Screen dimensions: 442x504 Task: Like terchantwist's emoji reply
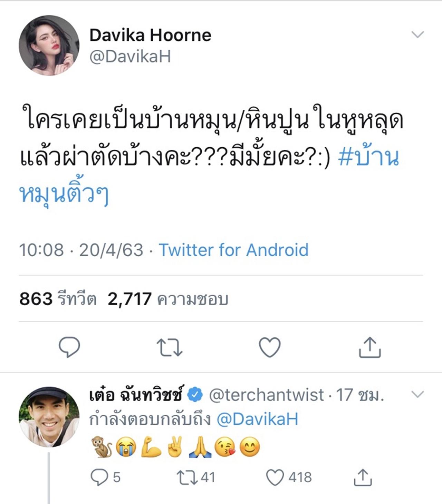275,477
